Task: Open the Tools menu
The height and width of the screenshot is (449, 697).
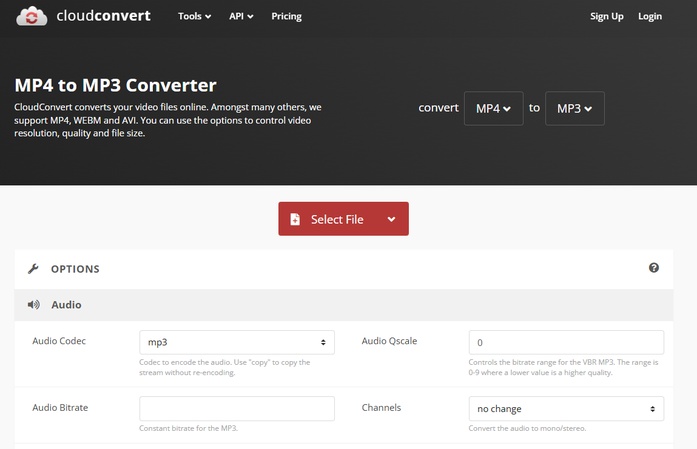Action: (194, 16)
